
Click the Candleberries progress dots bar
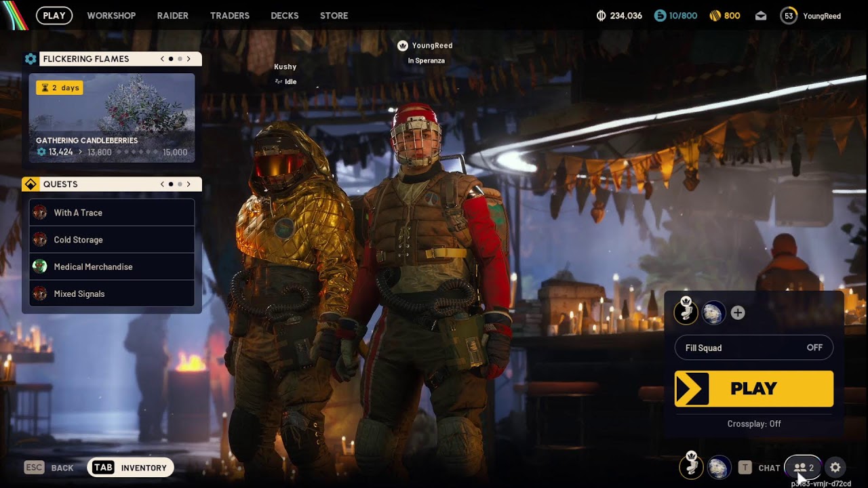click(x=138, y=152)
